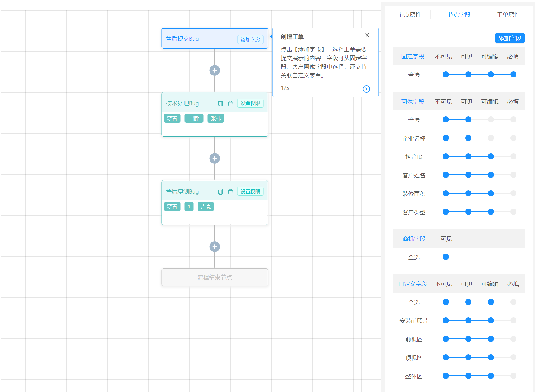Click the blue 添加字段 button
This screenshot has width=535, height=392.
(510, 38)
